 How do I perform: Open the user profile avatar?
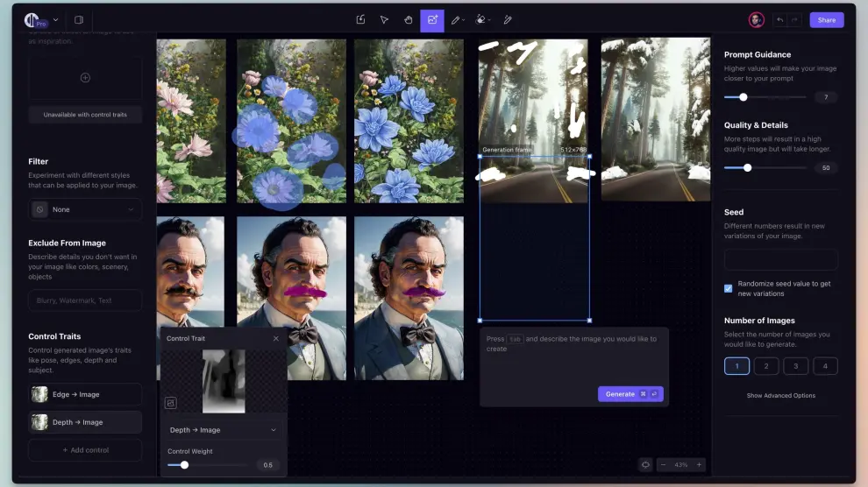point(756,19)
